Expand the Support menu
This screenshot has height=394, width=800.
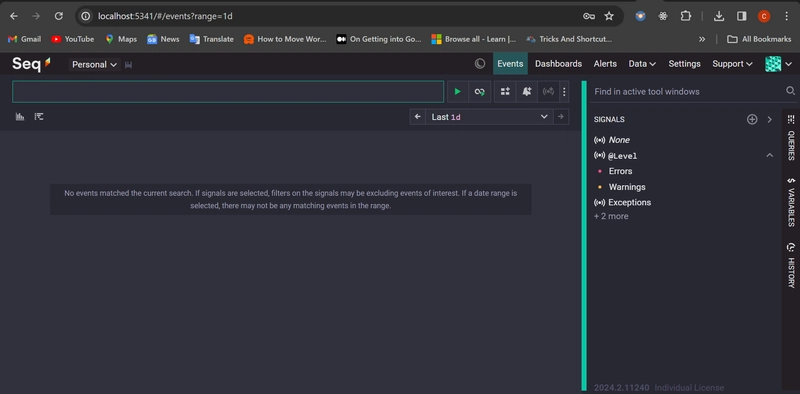point(732,64)
